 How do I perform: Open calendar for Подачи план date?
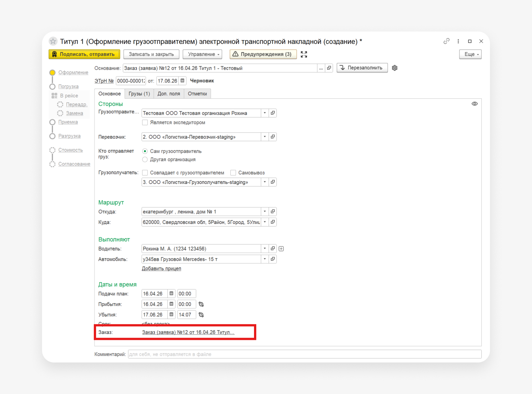pyautogui.click(x=171, y=294)
